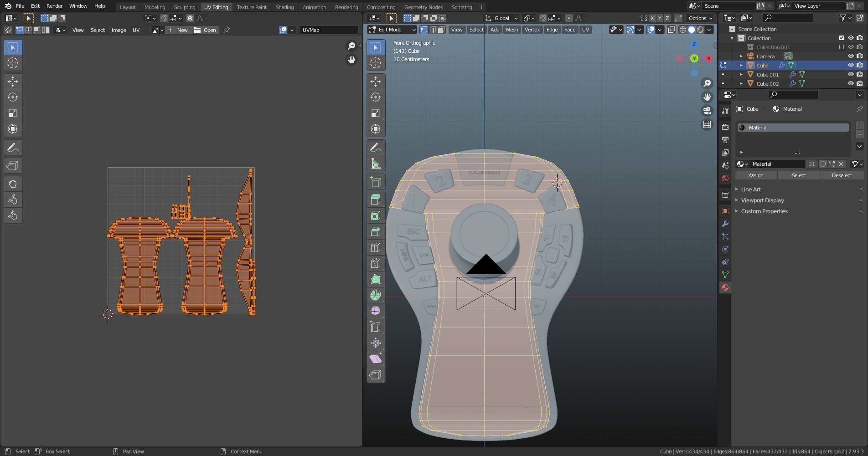868x456 pixels.
Task: Open the Object Data properties tab
Action: point(725,275)
